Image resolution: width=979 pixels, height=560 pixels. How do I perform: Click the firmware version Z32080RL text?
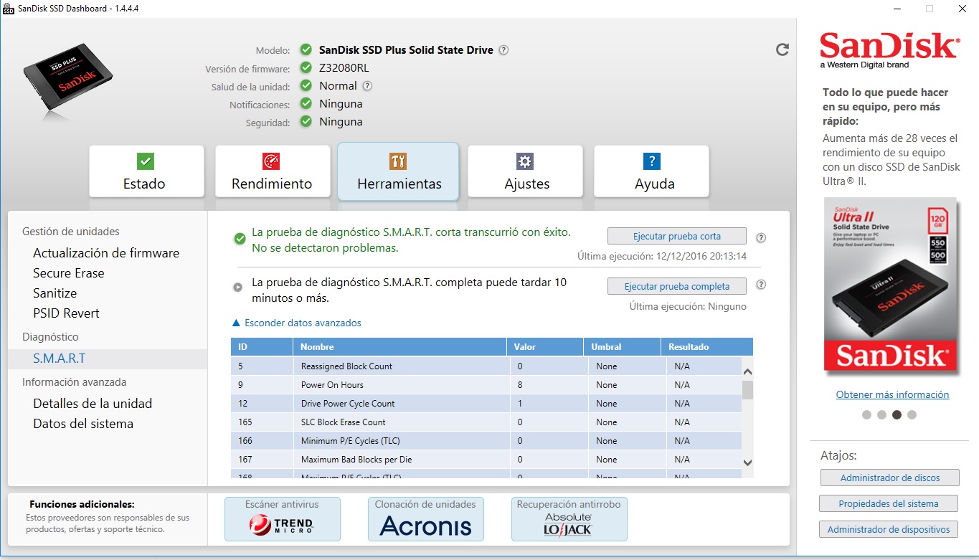tap(344, 68)
